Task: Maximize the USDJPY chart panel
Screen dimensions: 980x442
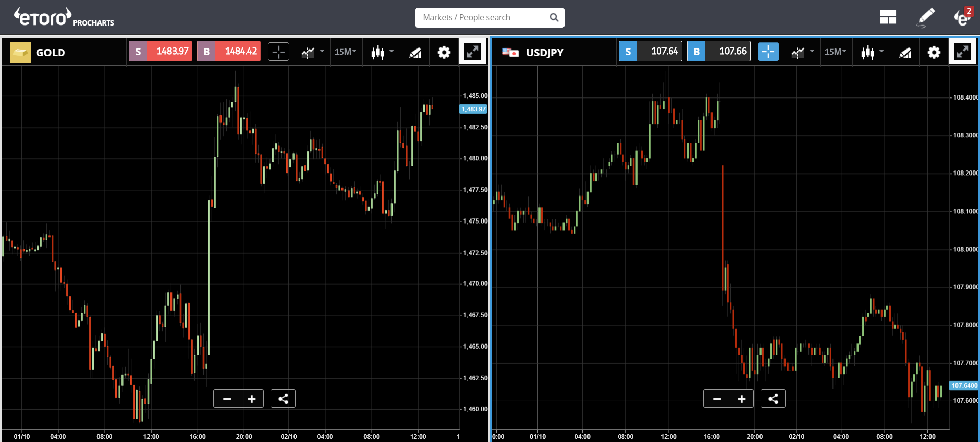Action: click(962, 52)
